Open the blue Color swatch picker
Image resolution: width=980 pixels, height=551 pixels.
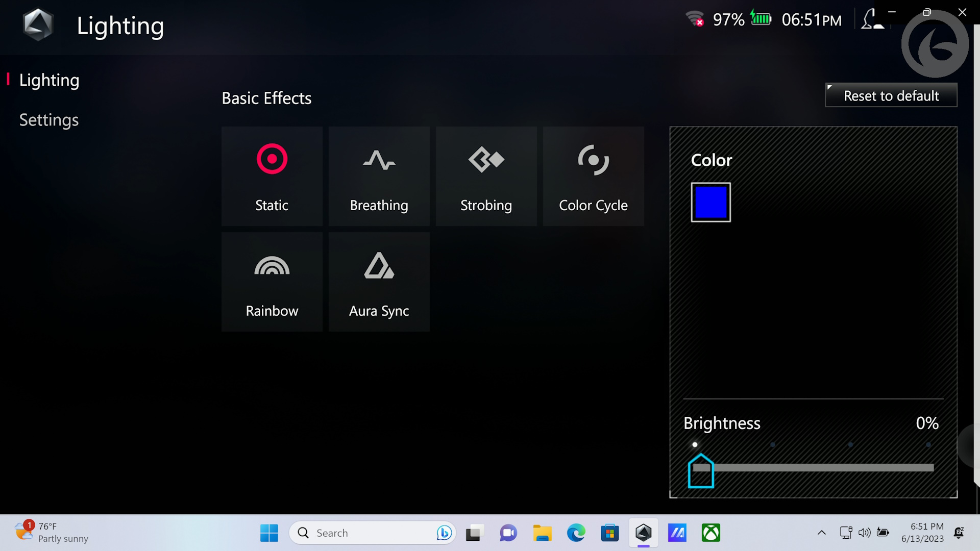(x=710, y=202)
